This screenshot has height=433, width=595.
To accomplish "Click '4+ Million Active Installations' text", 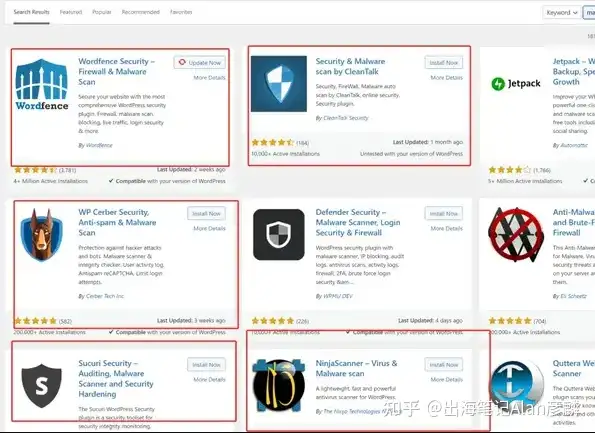I will tap(51, 181).
